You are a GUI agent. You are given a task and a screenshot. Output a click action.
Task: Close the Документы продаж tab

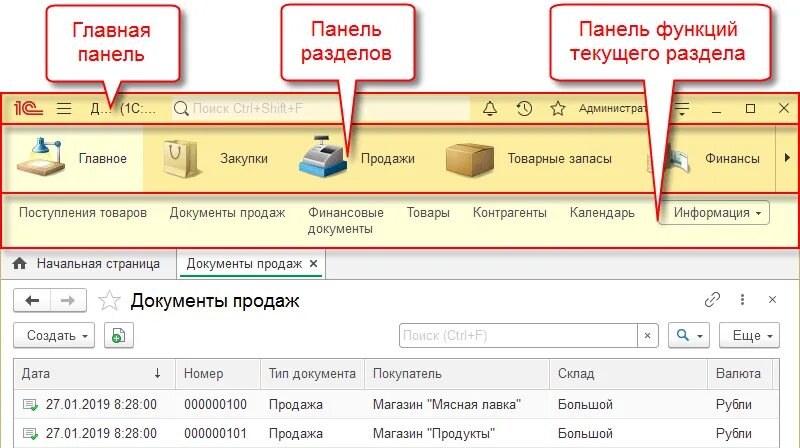[x=314, y=264]
